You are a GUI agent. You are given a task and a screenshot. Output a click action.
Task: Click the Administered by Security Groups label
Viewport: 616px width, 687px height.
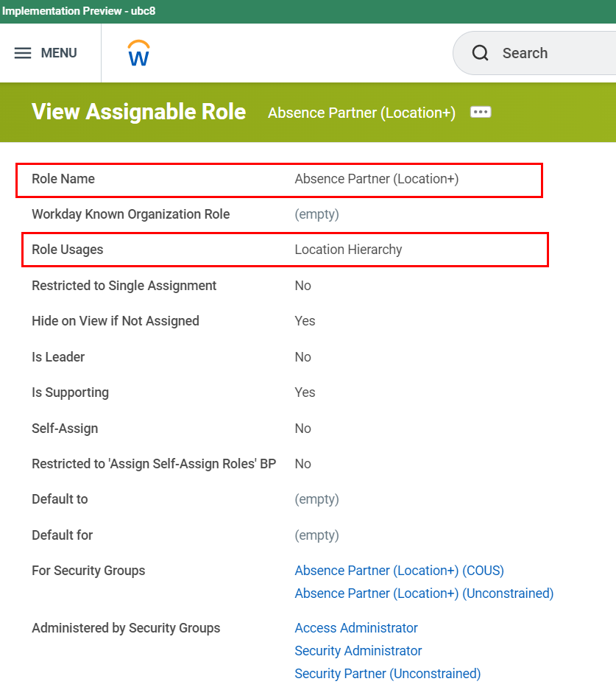pos(126,628)
